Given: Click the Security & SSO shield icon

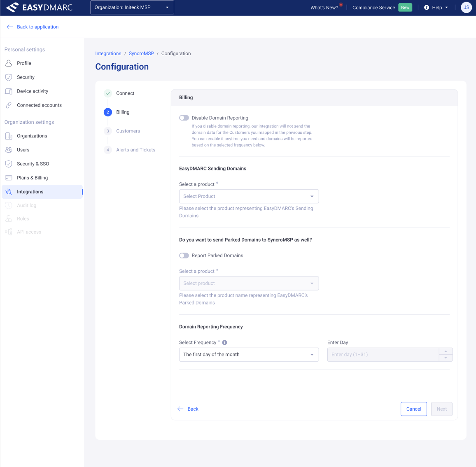Looking at the screenshot, I should click(x=9, y=164).
